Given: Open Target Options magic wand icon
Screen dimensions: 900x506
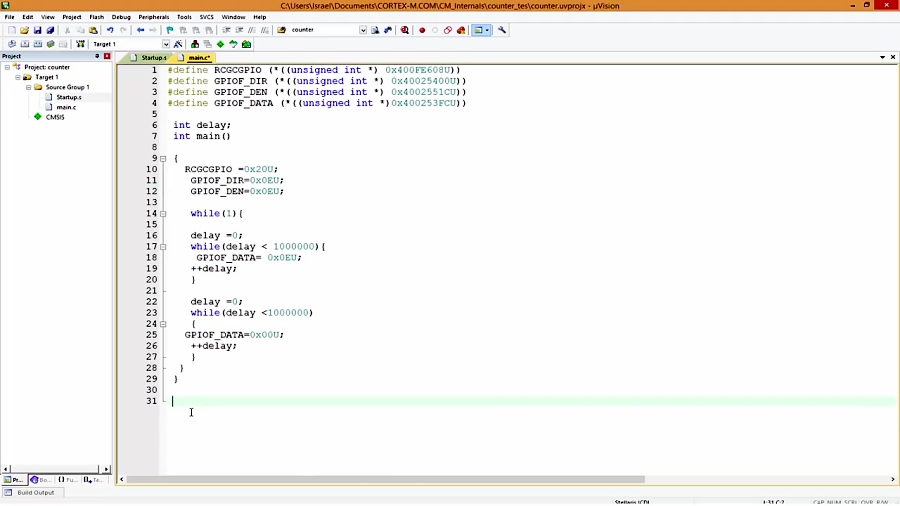Looking at the screenshot, I should click(x=179, y=44).
